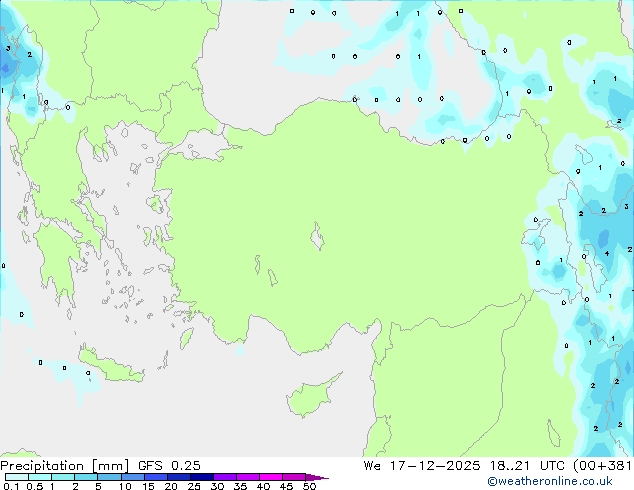
Task: Click the 30–35 mm purple legend swatch
Action: pos(225,477)
